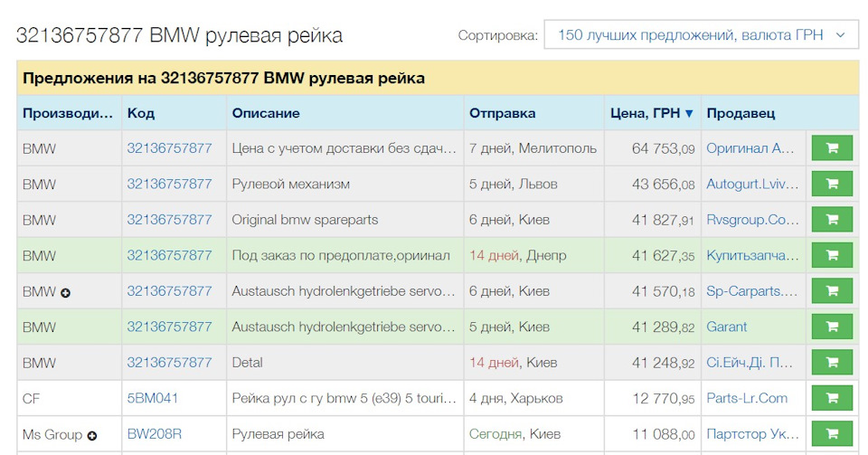The height and width of the screenshot is (455, 868).
Task: Open the Сортировка dropdown 150 лучших предложений
Action: [702, 35]
